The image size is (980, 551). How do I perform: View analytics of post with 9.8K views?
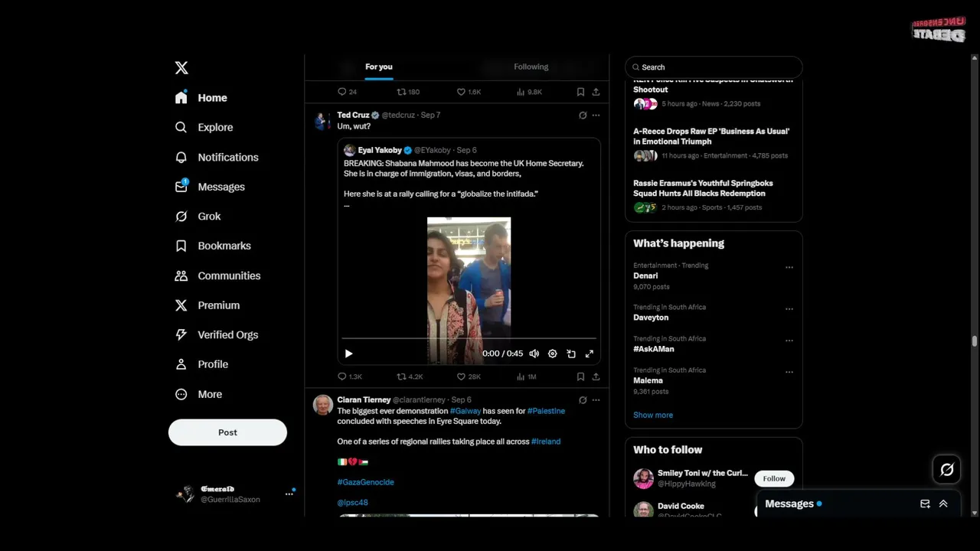(x=529, y=92)
